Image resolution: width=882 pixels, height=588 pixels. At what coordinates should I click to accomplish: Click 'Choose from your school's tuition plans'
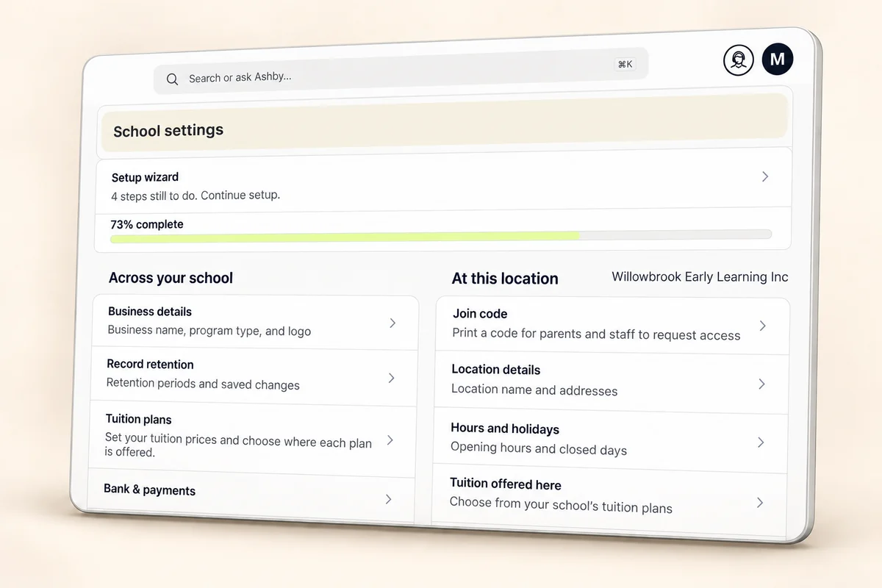click(561, 504)
